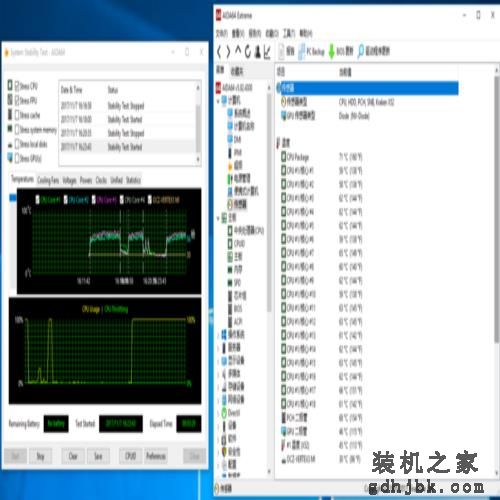Click the Save button
The width and height of the screenshot is (500, 500).
(x=98, y=456)
